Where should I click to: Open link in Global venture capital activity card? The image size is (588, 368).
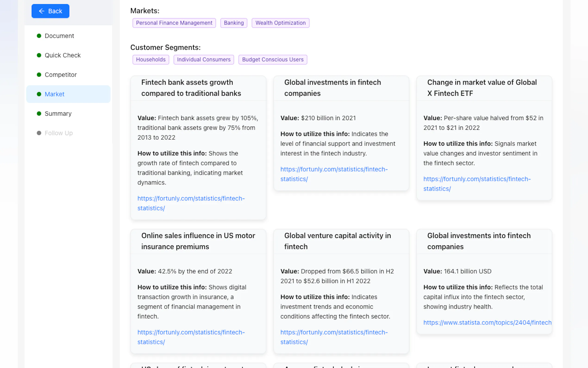[334, 333]
